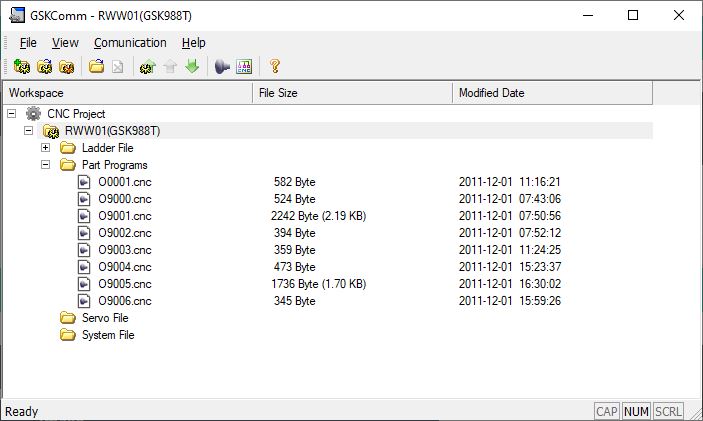Click the SCRL indicator in status bar
This screenshot has width=703, height=421.
[668, 412]
